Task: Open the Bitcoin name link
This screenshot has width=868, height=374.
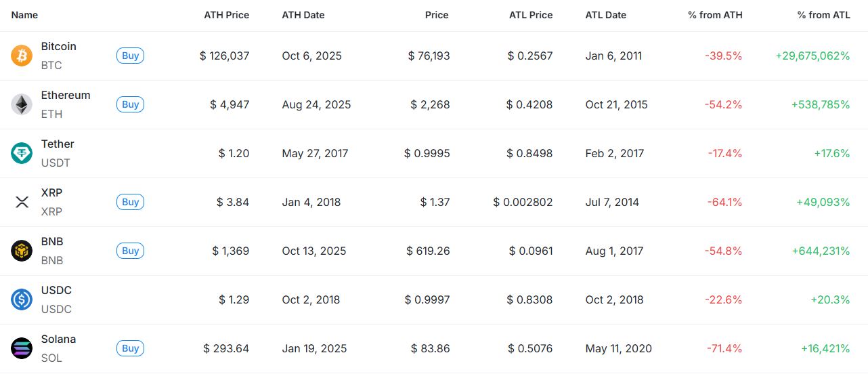Action: pos(58,46)
